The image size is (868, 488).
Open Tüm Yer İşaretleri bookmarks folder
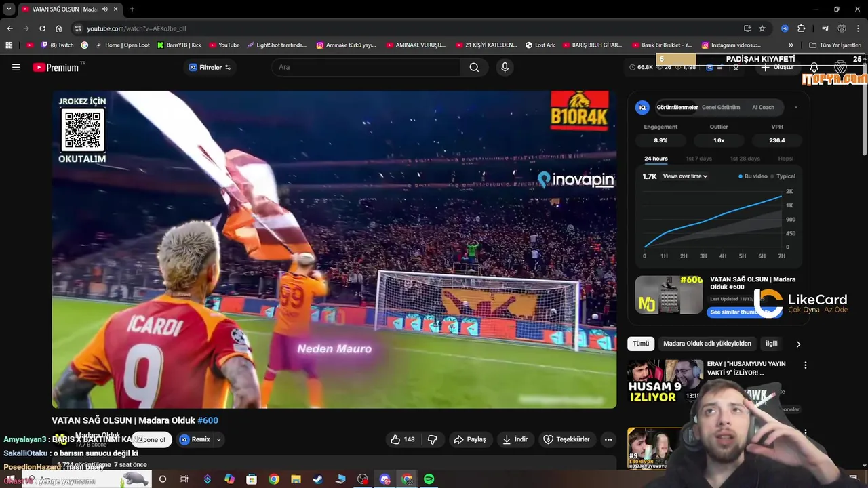coord(835,45)
